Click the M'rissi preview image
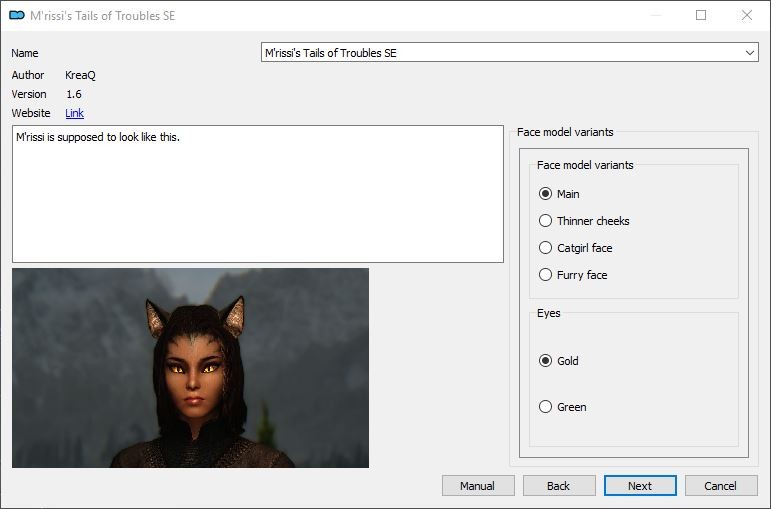The image size is (771, 509). click(190, 368)
